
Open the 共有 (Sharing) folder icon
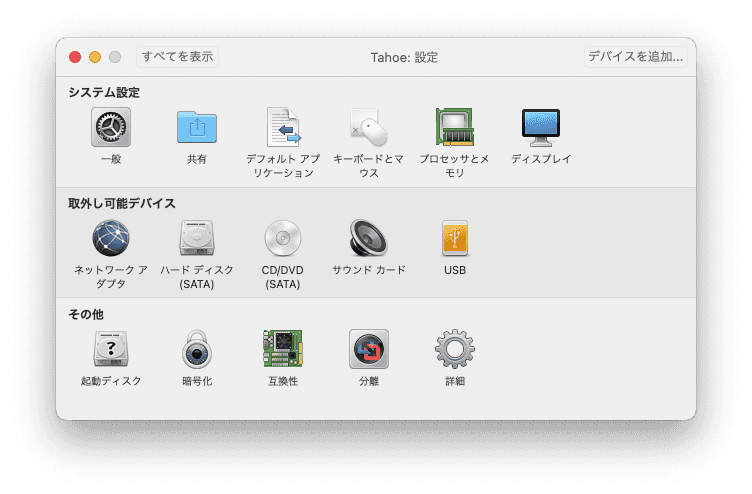[x=197, y=127]
